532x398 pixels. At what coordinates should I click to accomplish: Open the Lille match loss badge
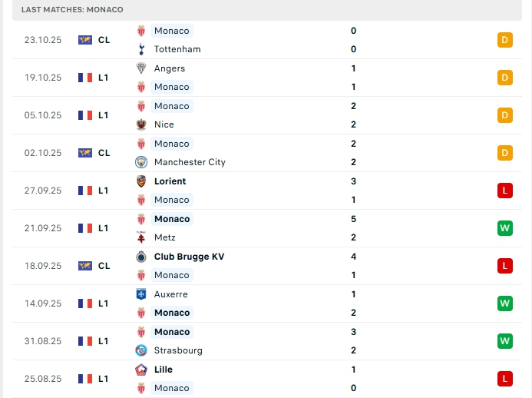point(504,379)
